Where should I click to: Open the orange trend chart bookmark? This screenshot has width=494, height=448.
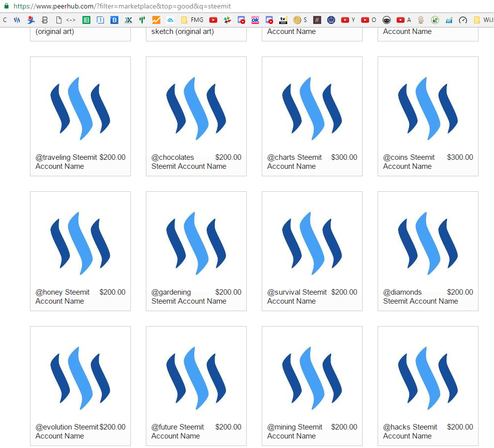pos(156,20)
